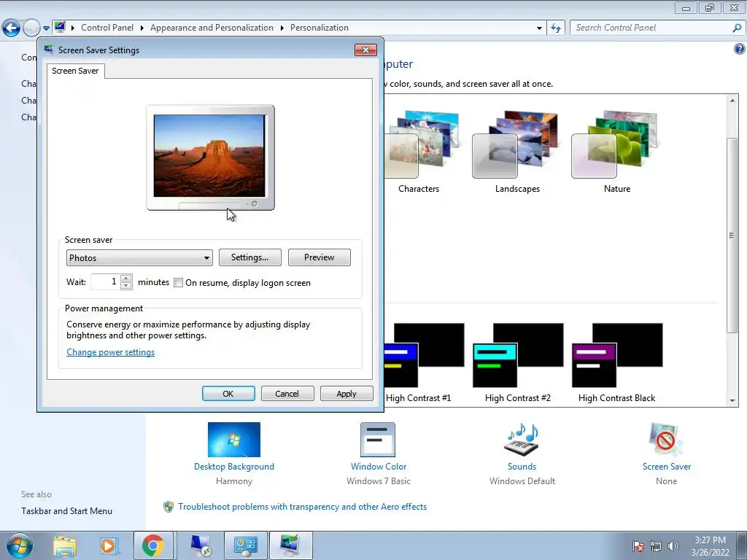Refresh the Control Panel page
Viewport: 747px width, 560px height.
[555, 28]
